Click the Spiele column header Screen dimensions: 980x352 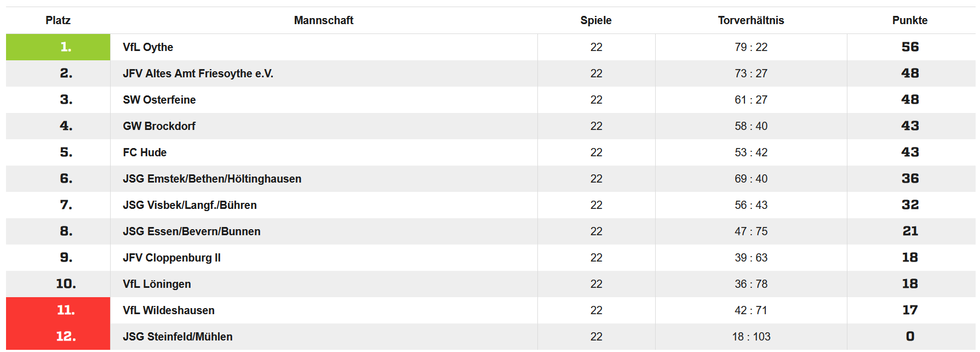[x=596, y=20]
